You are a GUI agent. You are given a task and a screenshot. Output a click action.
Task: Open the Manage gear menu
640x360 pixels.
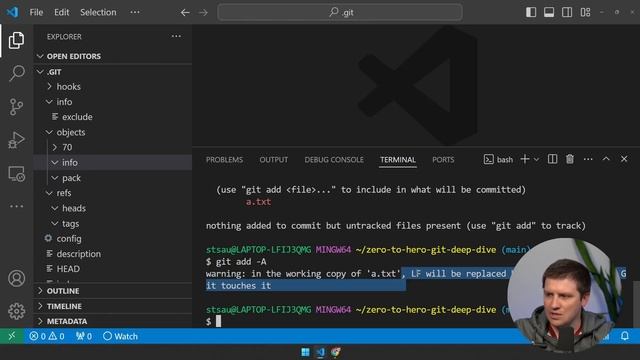coord(16,311)
